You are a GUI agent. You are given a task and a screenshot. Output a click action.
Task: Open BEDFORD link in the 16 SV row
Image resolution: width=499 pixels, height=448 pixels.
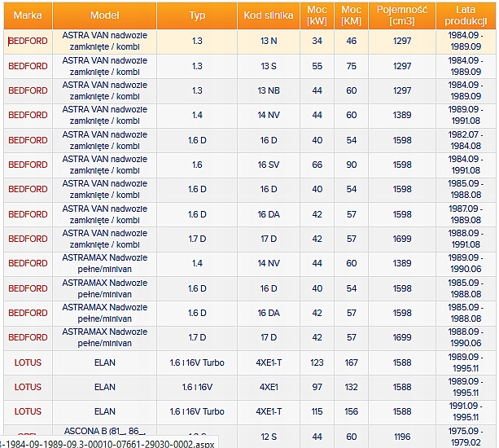coord(28,165)
